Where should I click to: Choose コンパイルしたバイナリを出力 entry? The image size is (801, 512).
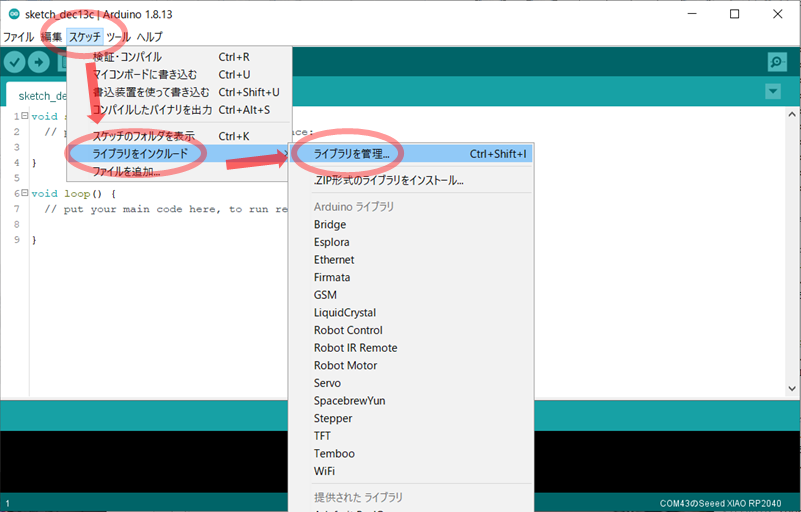pyautogui.click(x=179, y=110)
